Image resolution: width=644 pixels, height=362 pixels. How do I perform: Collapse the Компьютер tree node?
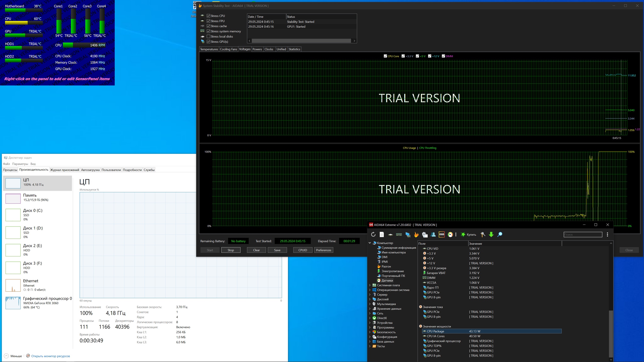[370, 243]
